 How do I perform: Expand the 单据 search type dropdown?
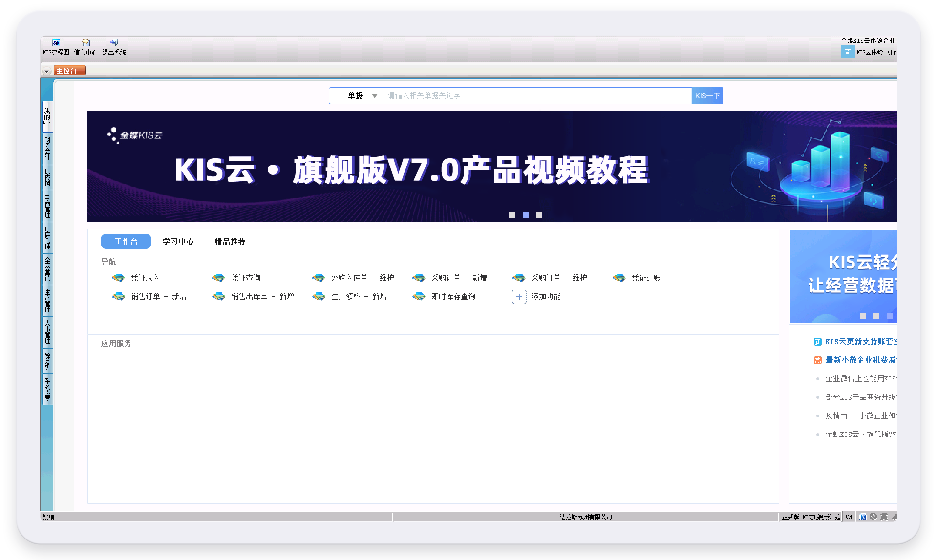pyautogui.click(x=356, y=96)
